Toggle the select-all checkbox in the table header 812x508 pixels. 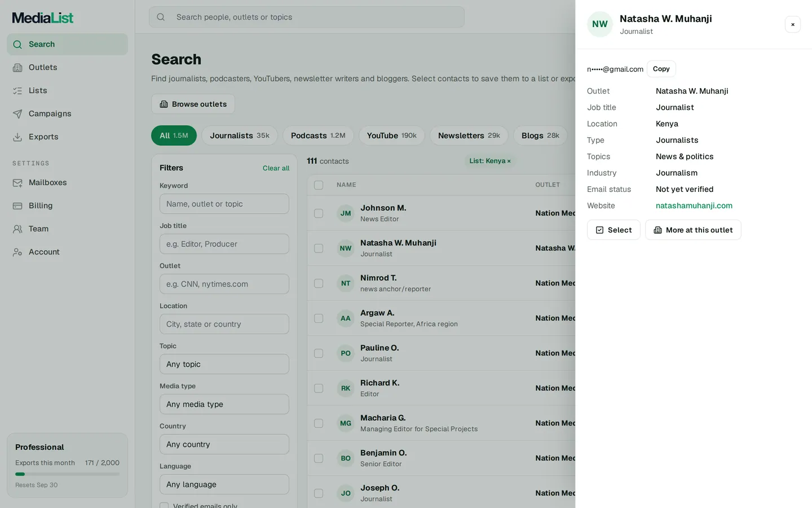tap(319, 185)
